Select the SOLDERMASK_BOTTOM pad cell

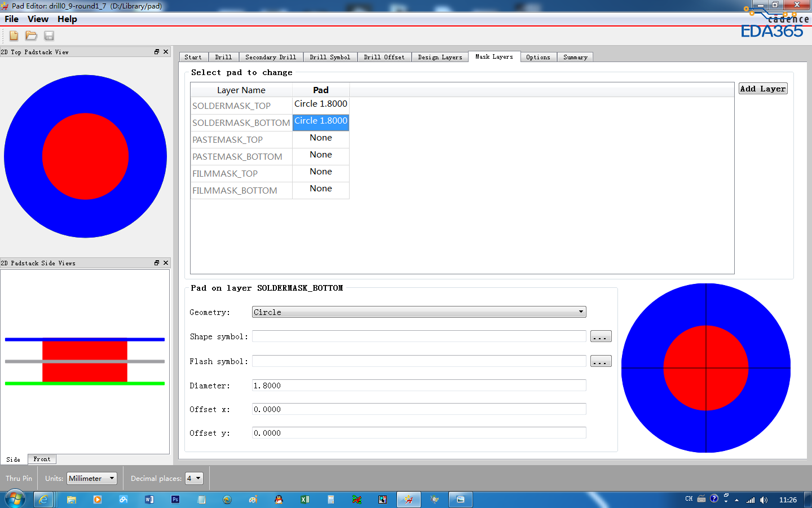click(321, 122)
